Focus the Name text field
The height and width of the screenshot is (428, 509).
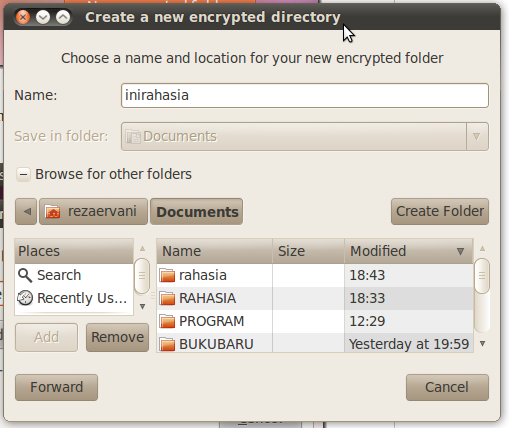(305, 95)
